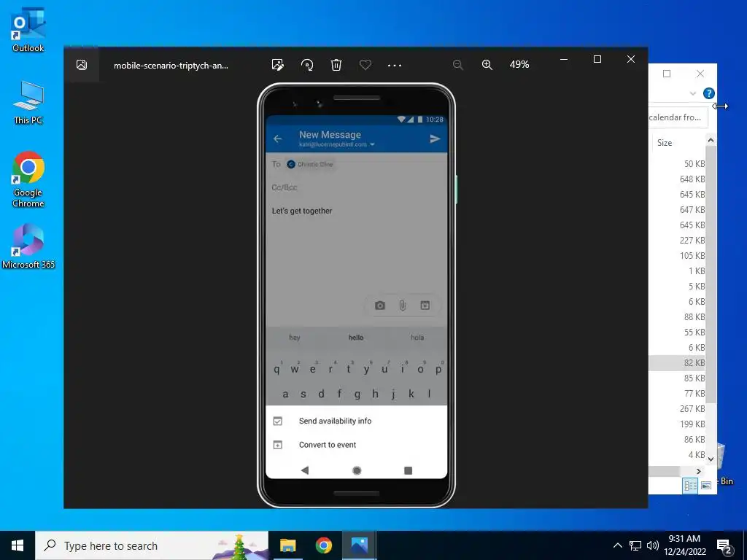The image size is (747, 560).
Task: Click the account dropdown arrow under New Message
Action: tap(372, 144)
